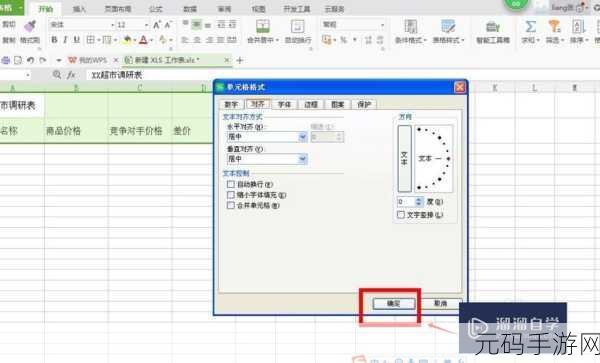Click the OK (确定) button

pos(394,304)
